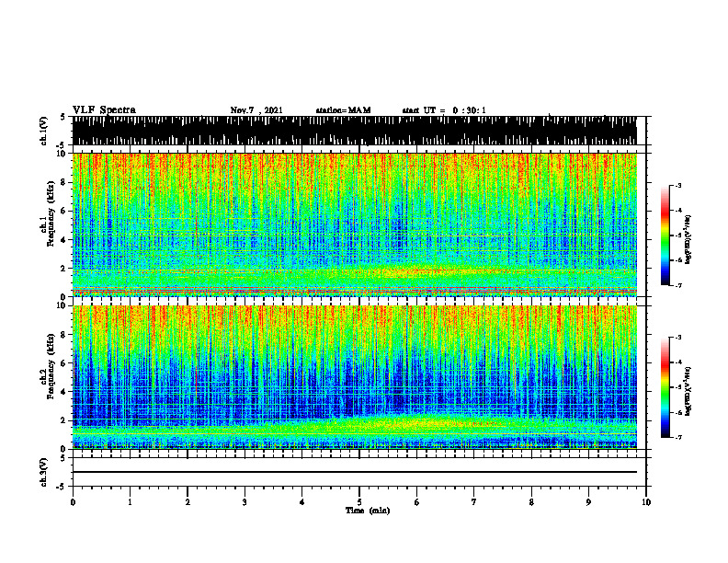Viewport: 728px width, 563px height.
Task: Click the "-3" tick on ch.1 color bar
Action: pos(678,185)
